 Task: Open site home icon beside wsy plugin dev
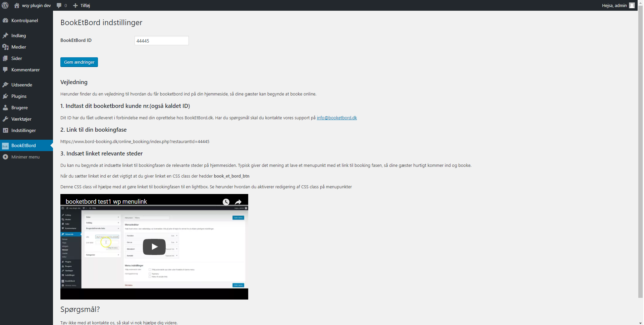pos(17,5)
